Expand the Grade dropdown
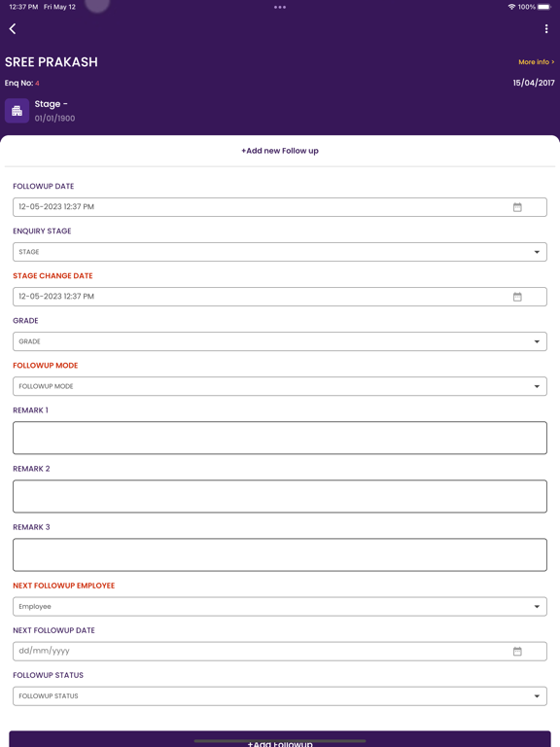560x747 pixels. [280, 341]
